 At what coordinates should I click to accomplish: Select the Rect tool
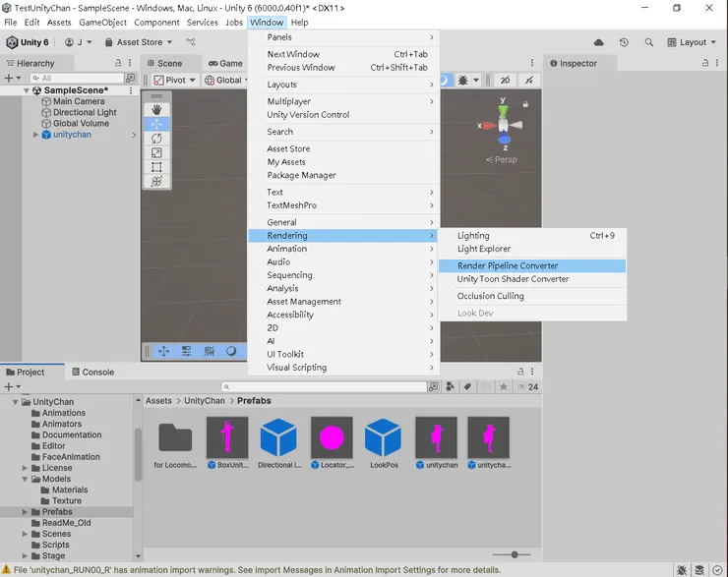(156, 167)
